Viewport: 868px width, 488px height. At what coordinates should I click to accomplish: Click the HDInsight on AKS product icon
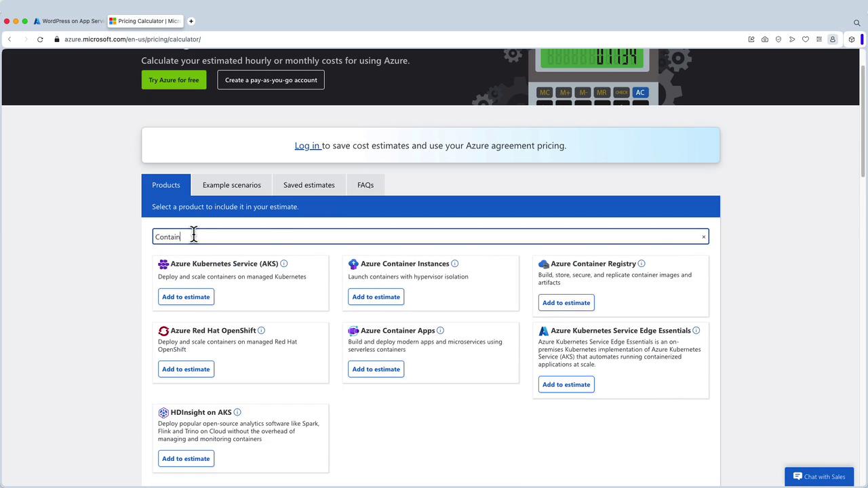[x=163, y=412]
